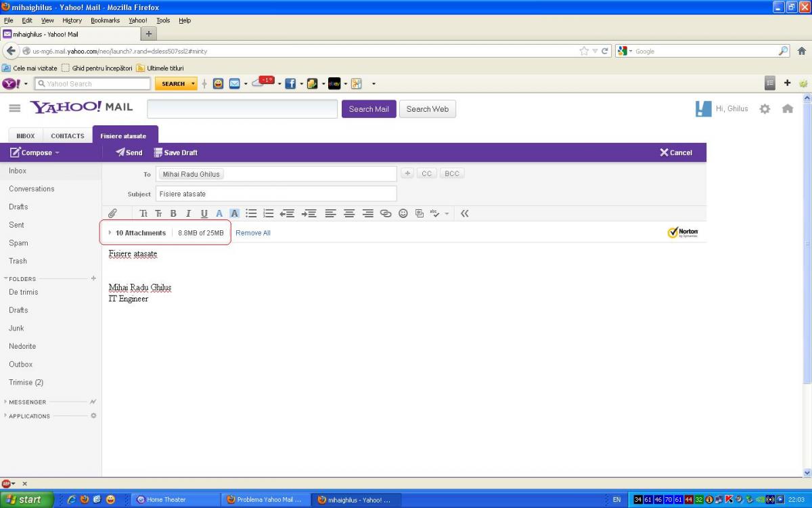Apply a bulleted list to text
This screenshot has height=508, width=812.
pyautogui.click(x=251, y=213)
